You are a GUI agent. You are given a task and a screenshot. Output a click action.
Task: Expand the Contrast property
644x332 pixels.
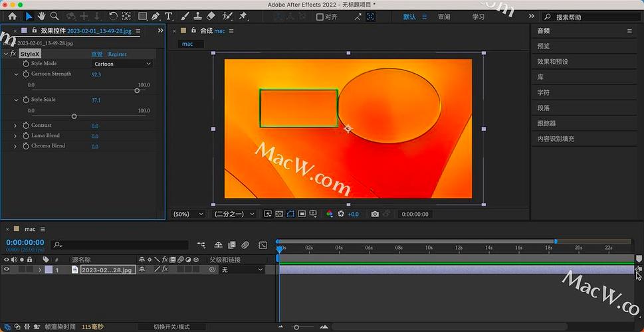15,125
